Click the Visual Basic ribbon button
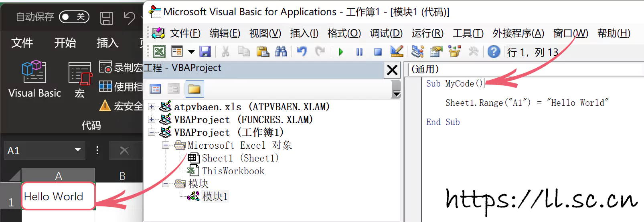The width and height of the screenshot is (644, 222). click(x=34, y=79)
